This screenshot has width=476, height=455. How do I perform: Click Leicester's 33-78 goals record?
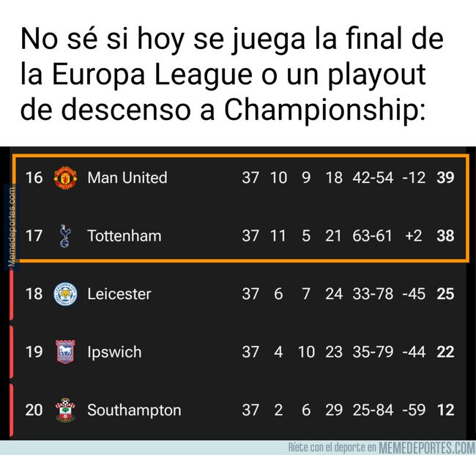point(374,294)
